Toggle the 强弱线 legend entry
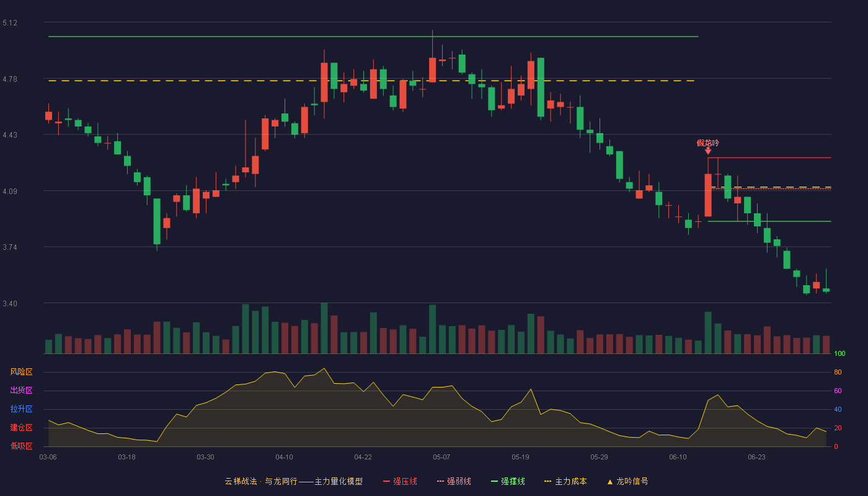Image resolution: width=868 pixels, height=496 pixels. 454,481
